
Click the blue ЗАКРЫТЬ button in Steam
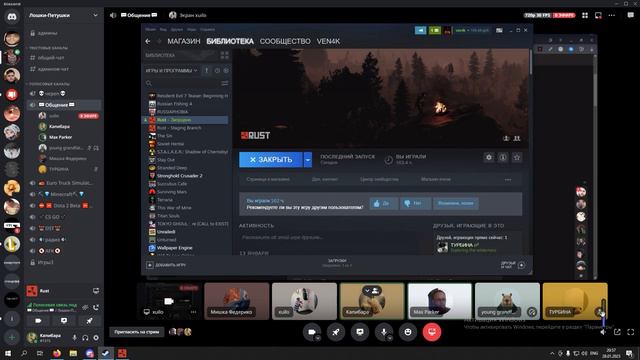tap(271, 160)
